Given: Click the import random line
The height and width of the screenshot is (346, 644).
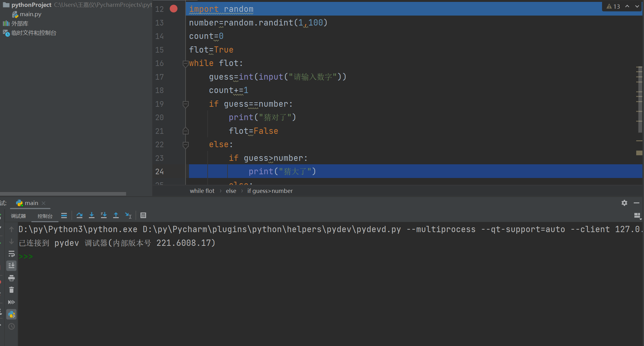Looking at the screenshot, I should coord(221,9).
